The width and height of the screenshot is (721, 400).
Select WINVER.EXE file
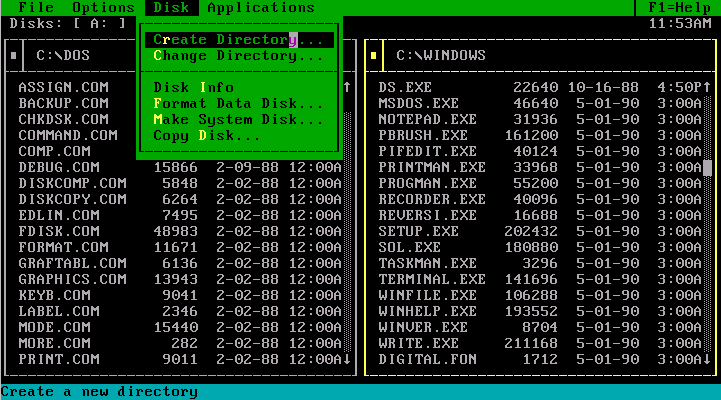(541, 327)
